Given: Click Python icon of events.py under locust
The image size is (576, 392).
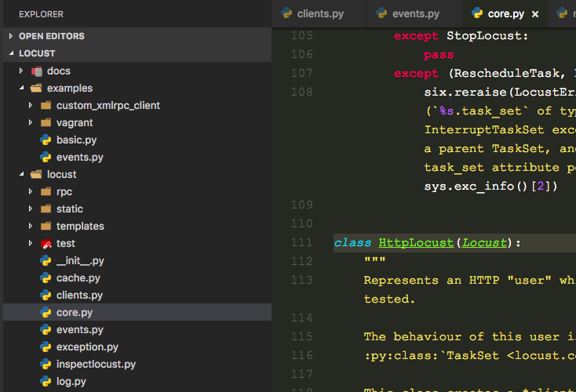Looking at the screenshot, I should pyautogui.click(x=46, y=329).
